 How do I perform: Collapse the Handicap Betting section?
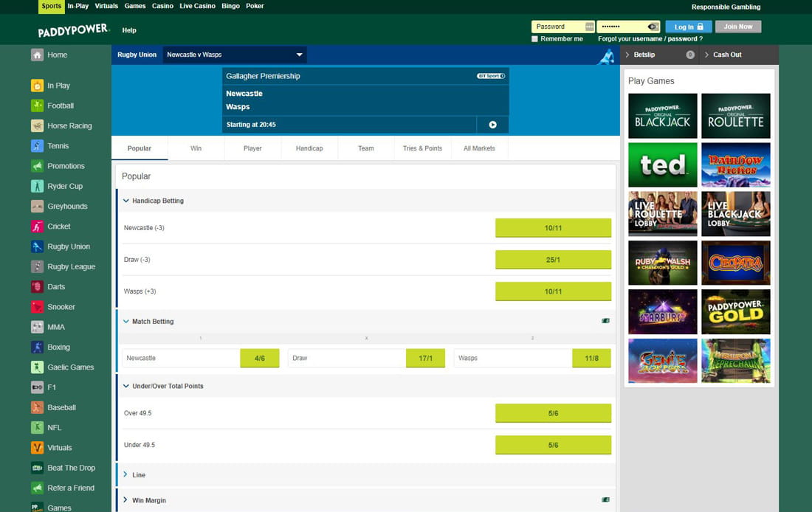125,201
